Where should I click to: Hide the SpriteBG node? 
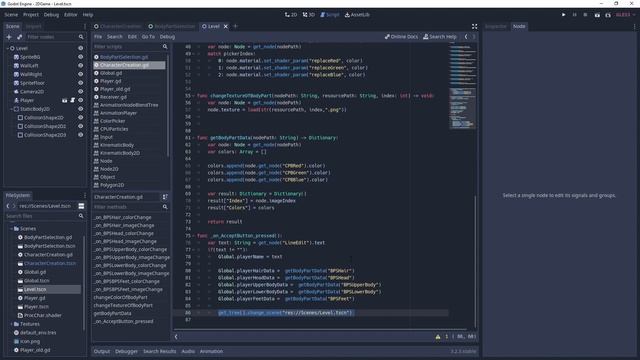(x=80, y=57)
